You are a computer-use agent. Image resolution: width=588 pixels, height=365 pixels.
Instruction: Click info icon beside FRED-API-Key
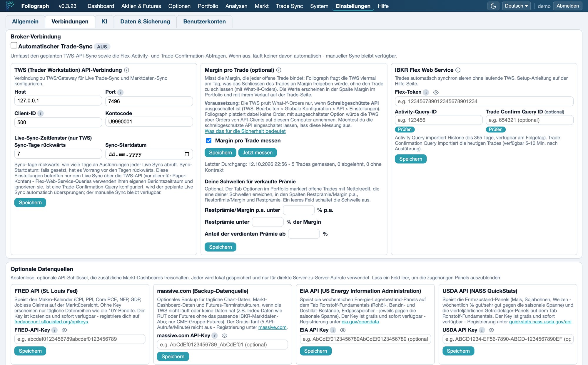54,330
